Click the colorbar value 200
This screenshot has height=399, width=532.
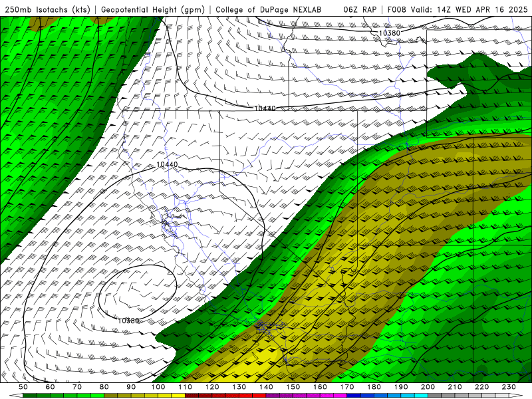point(428,387)
